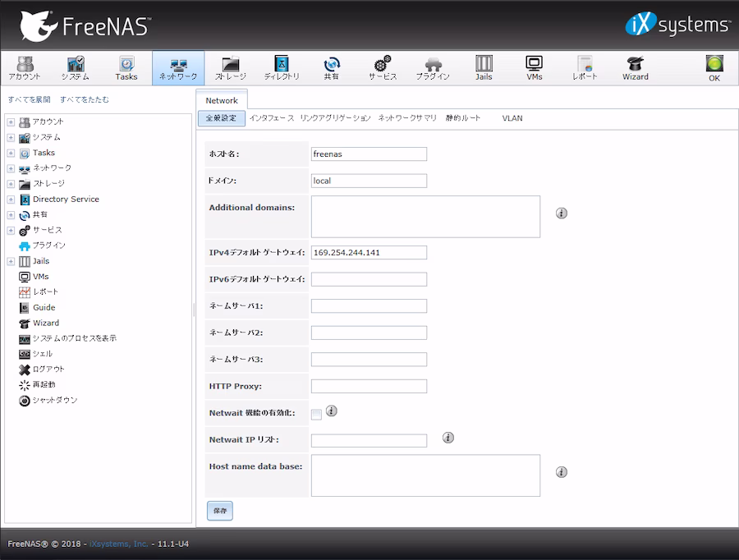
Task: Expand the Tasks tree node
Action: coord(11,153)
